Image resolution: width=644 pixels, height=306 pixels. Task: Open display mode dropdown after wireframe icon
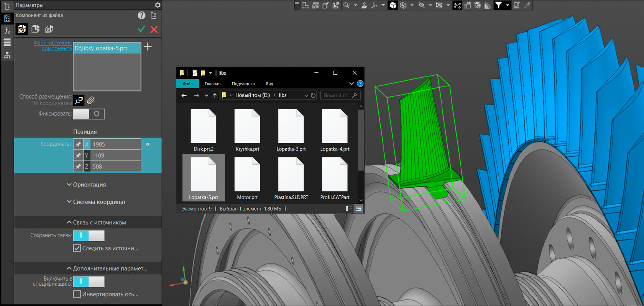412,5
